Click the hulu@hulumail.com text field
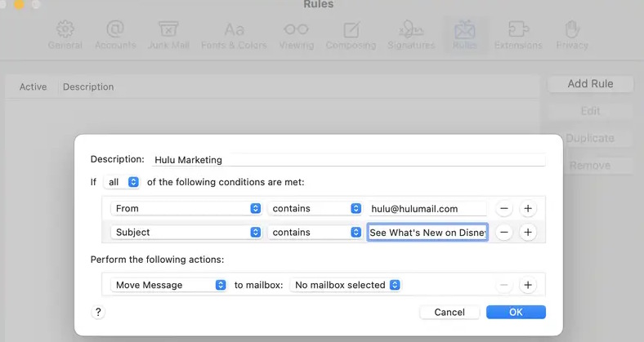The image size is (644, 342). 427,208
